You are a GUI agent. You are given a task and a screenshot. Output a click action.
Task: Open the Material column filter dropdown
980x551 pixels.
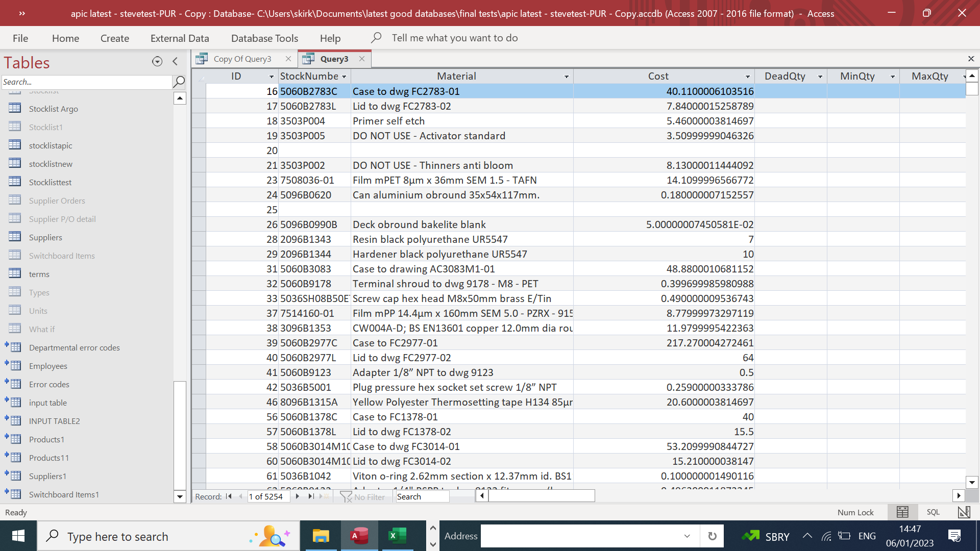(567, 77)
